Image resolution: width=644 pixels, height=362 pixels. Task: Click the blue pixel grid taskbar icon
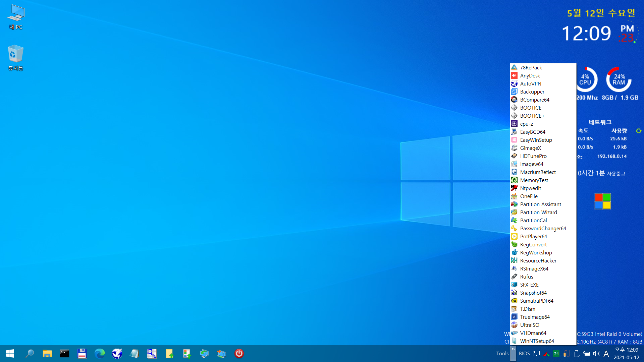[x=152, y=354]
